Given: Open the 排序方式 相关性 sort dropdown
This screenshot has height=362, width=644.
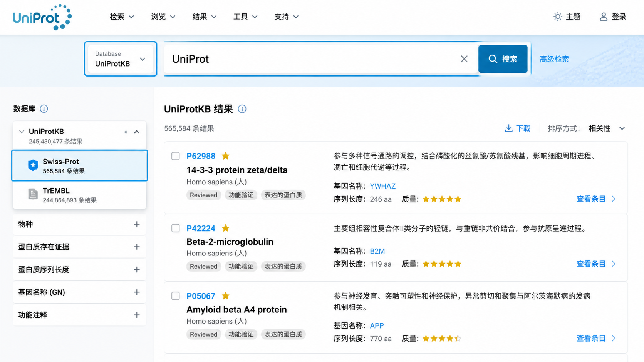Looking at the screenshot, I should pyautogui.click(x=607, y=128).
